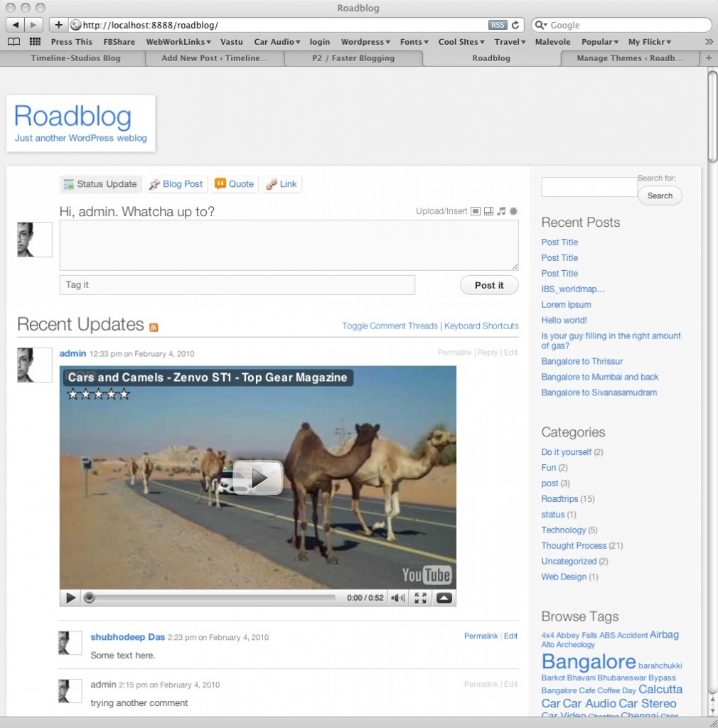The height and width of the screenshot is (728, 718).
Task: Click the add image upload icon
Action: tap(475, 211)
